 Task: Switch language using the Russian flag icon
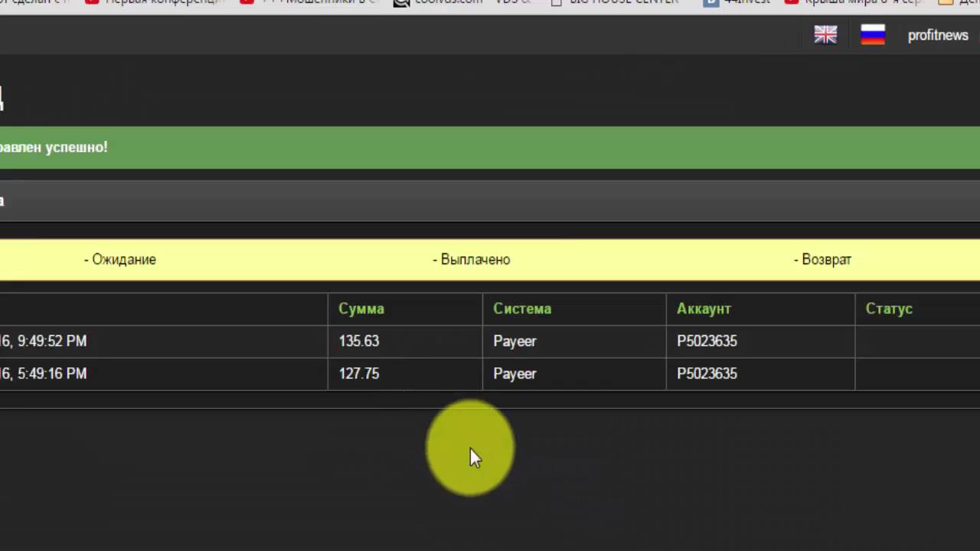point(873,34)
